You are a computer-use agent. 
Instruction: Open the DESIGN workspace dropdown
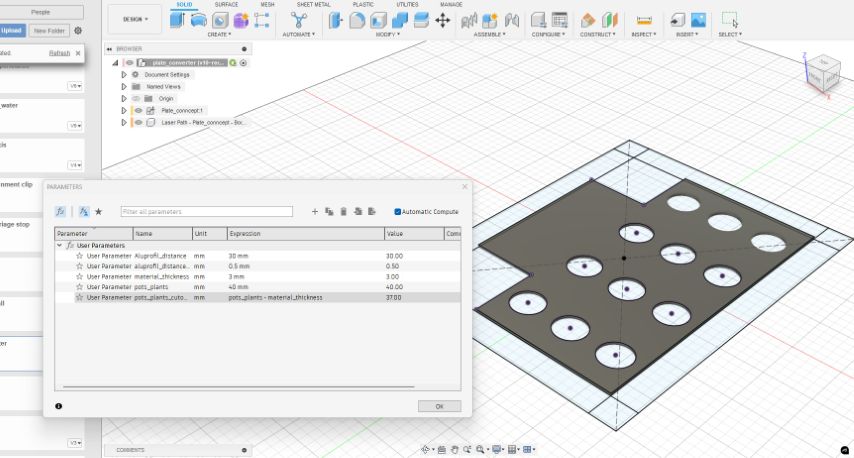click(x=135, y=19)
